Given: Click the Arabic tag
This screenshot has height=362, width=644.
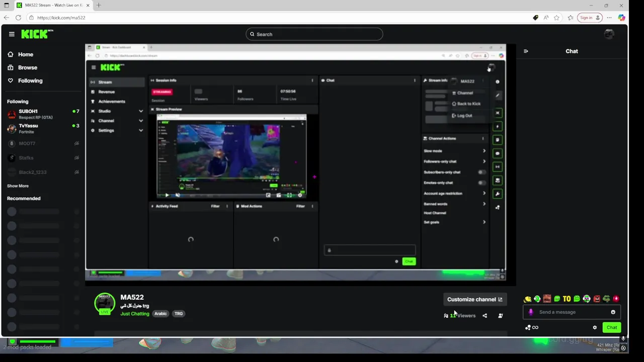Looking at the screenshot, I should (160, 314).
